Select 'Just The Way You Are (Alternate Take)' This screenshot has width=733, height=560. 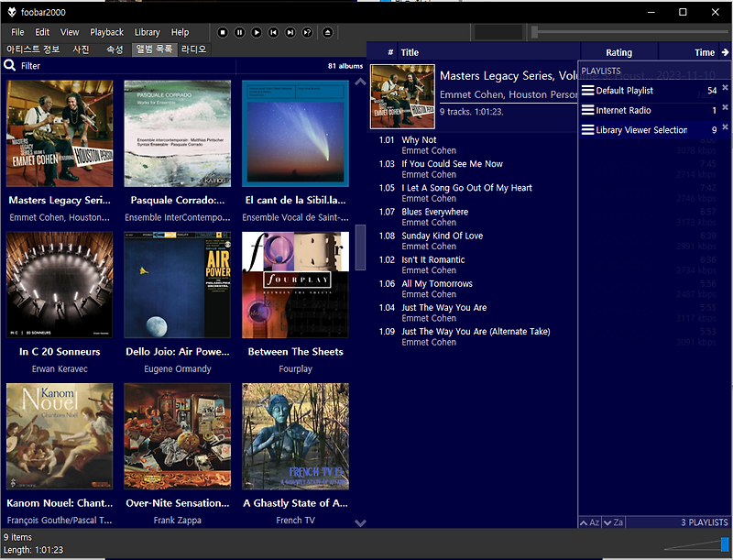click(473, 336)
